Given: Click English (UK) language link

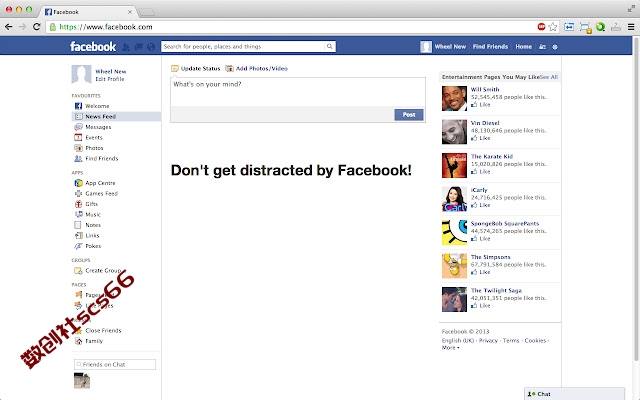Looking at the screenshot, I should point(458,340).
